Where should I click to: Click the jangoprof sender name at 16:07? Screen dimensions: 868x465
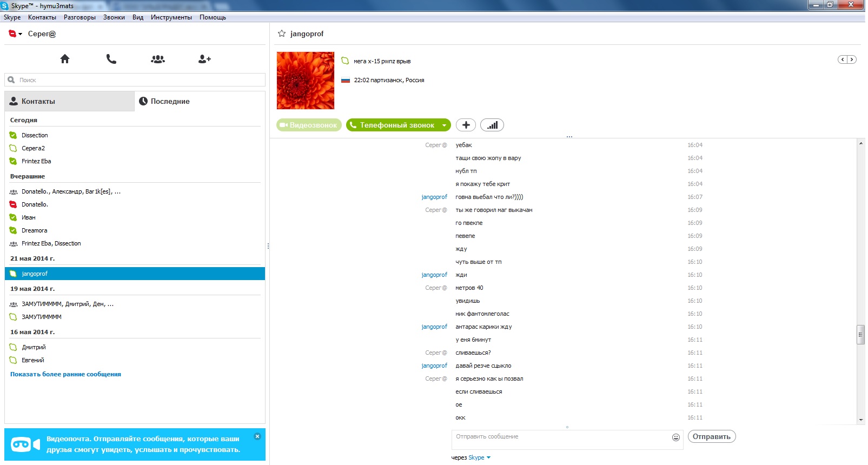click(x=434, y=197)
